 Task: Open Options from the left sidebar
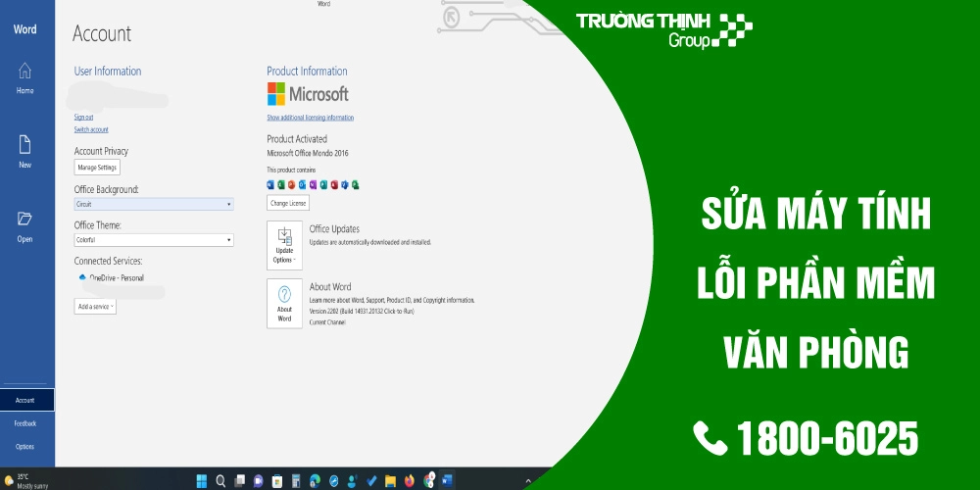24,446
